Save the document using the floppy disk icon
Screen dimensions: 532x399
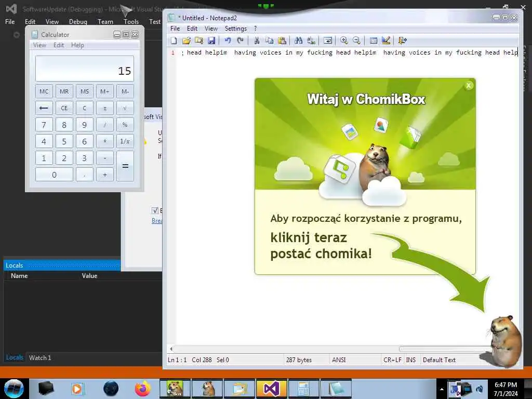tap(211, 41)
